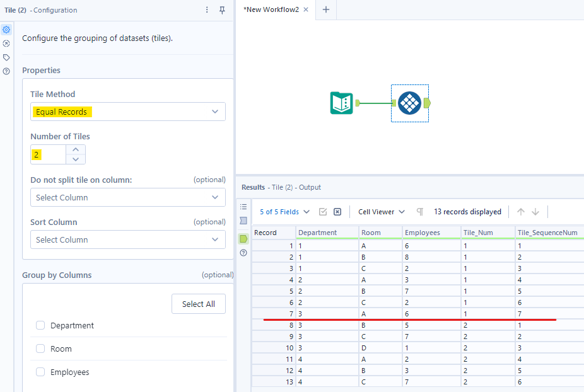Open the Tile Method dropdown
The width and height of the screenshot is (584, 392).
[x=127, y=112]
